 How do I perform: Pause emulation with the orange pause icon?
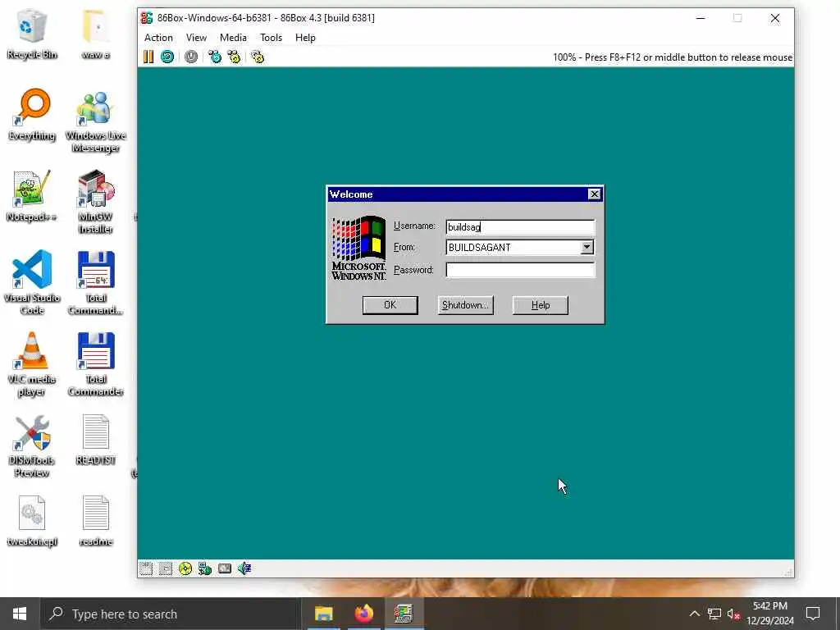pos(148,57)
